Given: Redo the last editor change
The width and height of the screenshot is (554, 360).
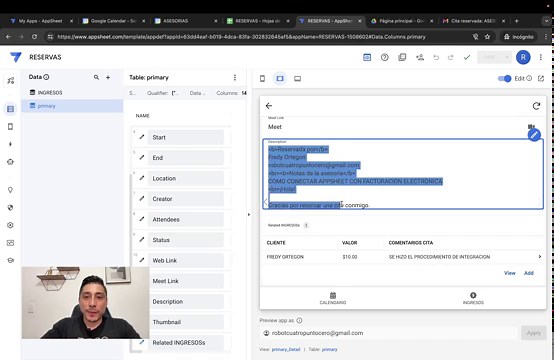Looking at the screenshot, I should pyautogui.click(x=450, y=57).
